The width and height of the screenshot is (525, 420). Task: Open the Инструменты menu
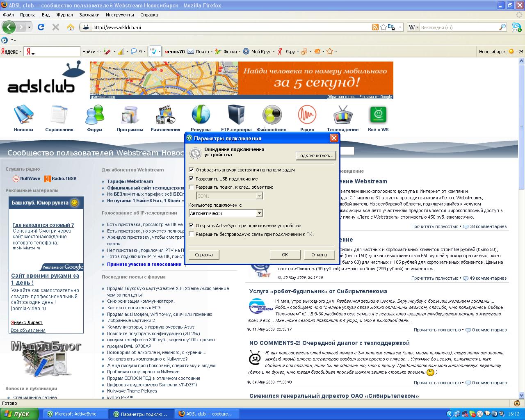[120, 15]
